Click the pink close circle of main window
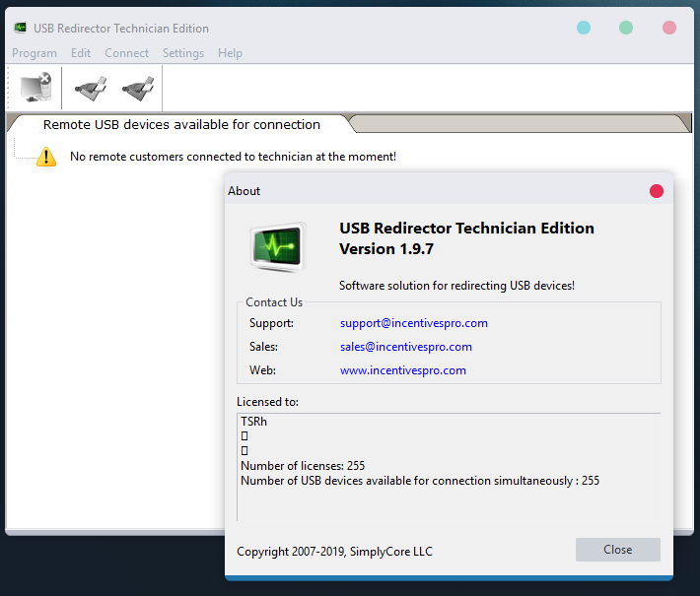Viewport: 700px width, 596px height. 669,28
